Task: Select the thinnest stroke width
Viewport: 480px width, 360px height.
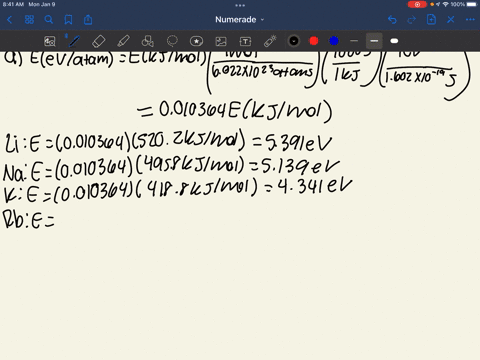Action: click(x=354, y=41)
